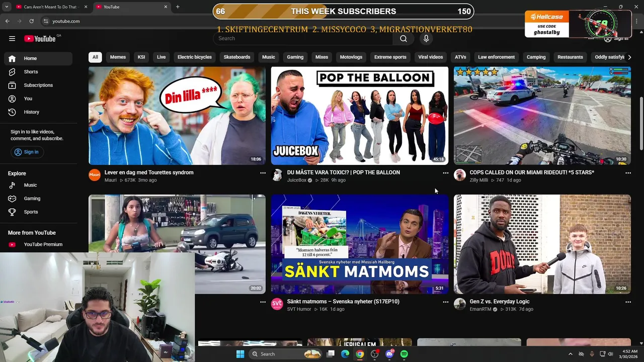Filter by Music chip
This screenshot has width=644, height=362.
tap(269, 57)
